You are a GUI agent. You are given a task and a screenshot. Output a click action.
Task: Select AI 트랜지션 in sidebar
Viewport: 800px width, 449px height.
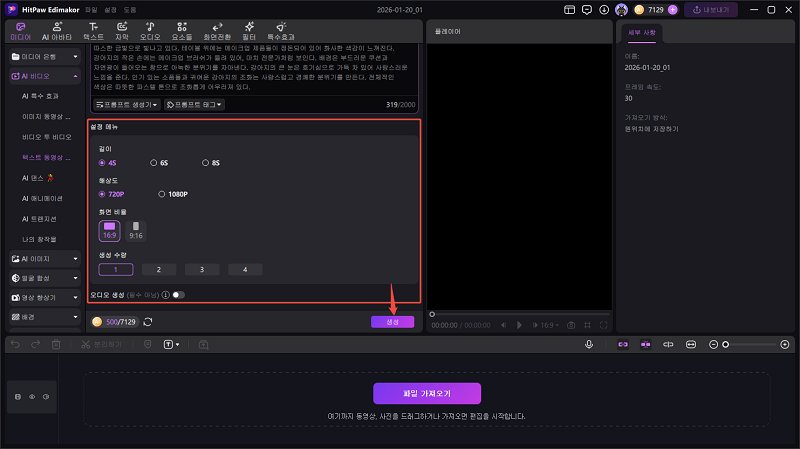pyautogui.click(x=39, y=219)
